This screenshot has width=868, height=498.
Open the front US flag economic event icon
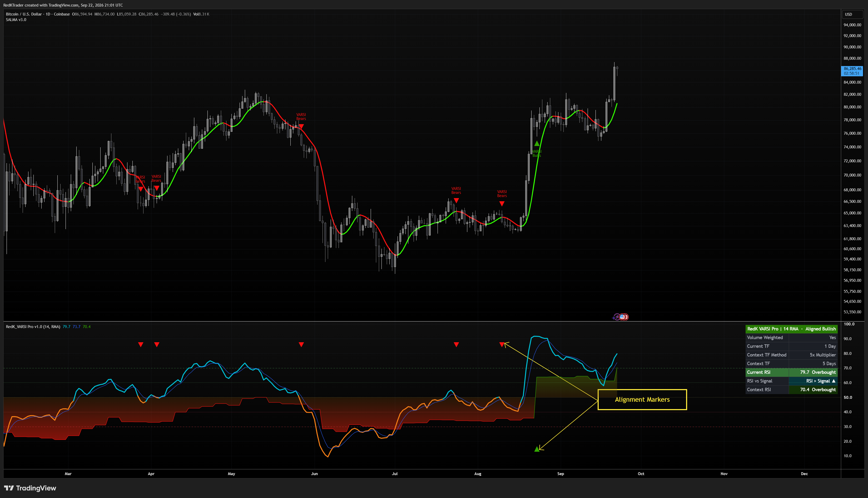(623, 317)
